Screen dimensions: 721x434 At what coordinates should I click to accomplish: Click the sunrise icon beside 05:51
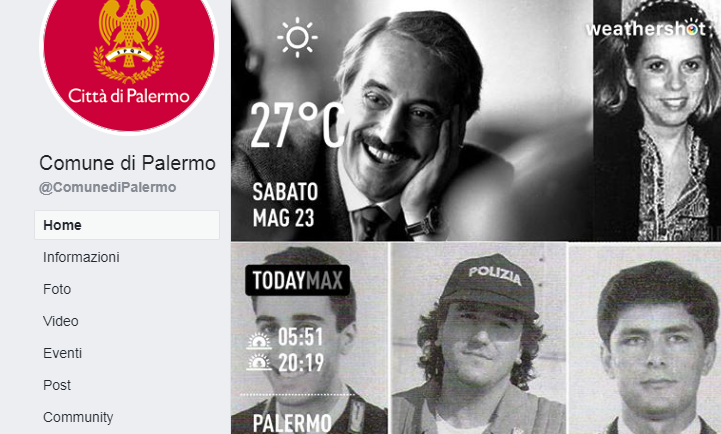(259, 341)
